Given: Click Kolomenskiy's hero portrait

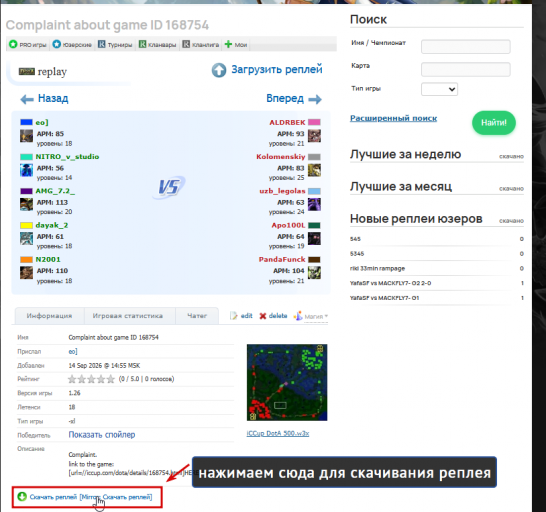Looking at the screenshot, I should click(x=314, y=170).
